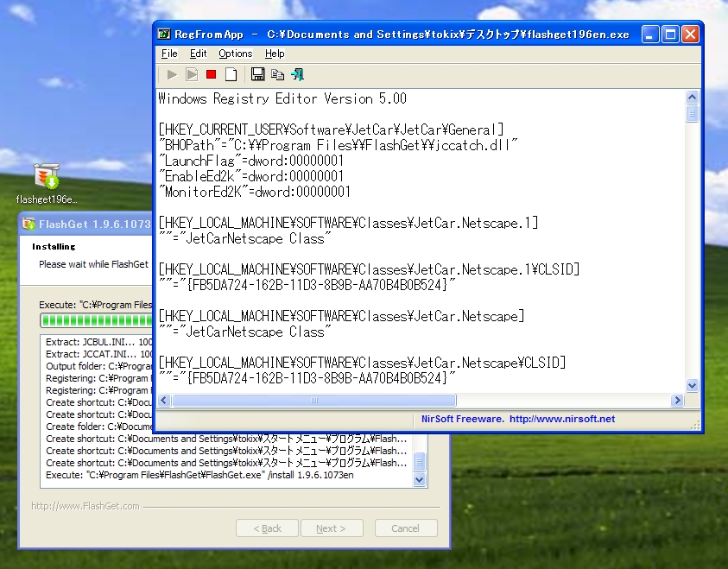The image size is (728, 569).
Task: Click "Output folder" row in installer log
Action: pyautogui.click(x=99, y=366)
